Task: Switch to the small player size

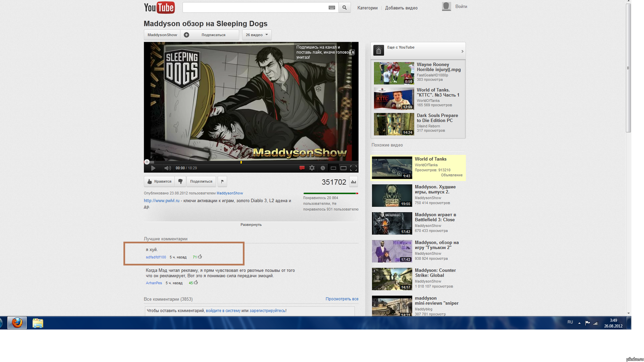Action: [x=333, y=168]
